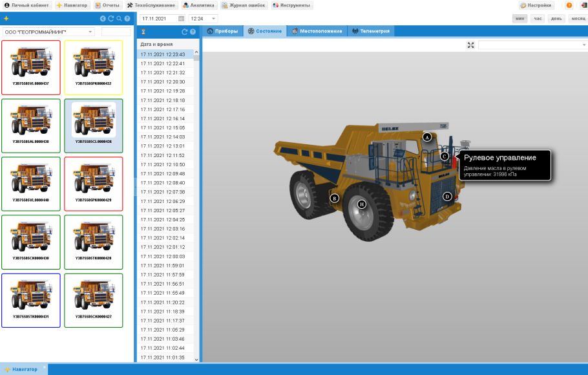This screenshot has width=588, height=375.
Task: Select the 17.11.2021 12:22:41 record
Action: pos(165,63)
